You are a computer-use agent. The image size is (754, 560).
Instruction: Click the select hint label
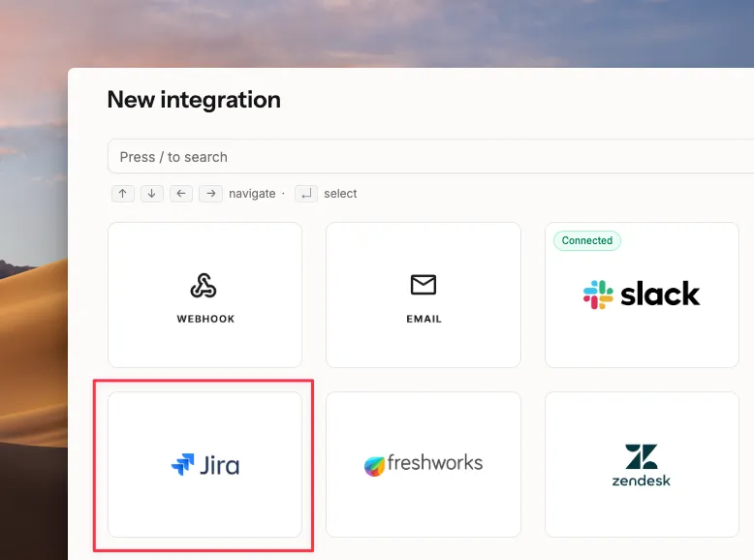[x=340, y=194]
